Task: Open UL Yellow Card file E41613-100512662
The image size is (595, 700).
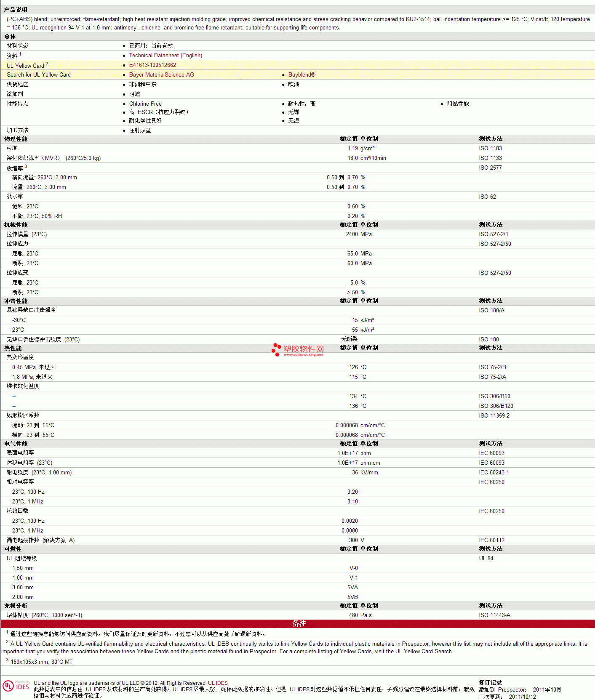Action: pos(152,65)
